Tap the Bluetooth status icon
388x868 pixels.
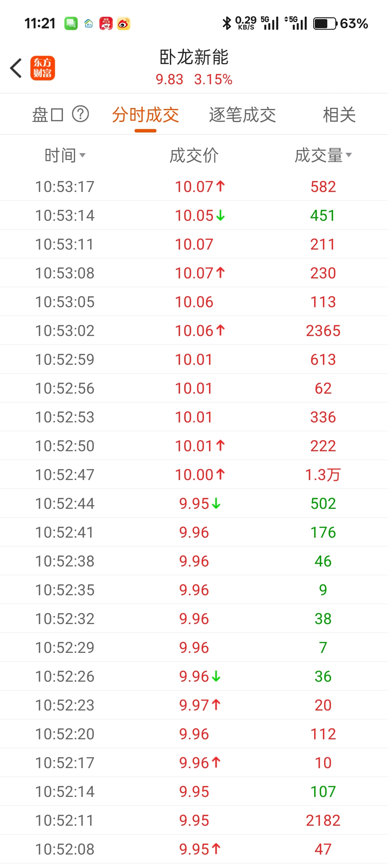coord(227,23)
